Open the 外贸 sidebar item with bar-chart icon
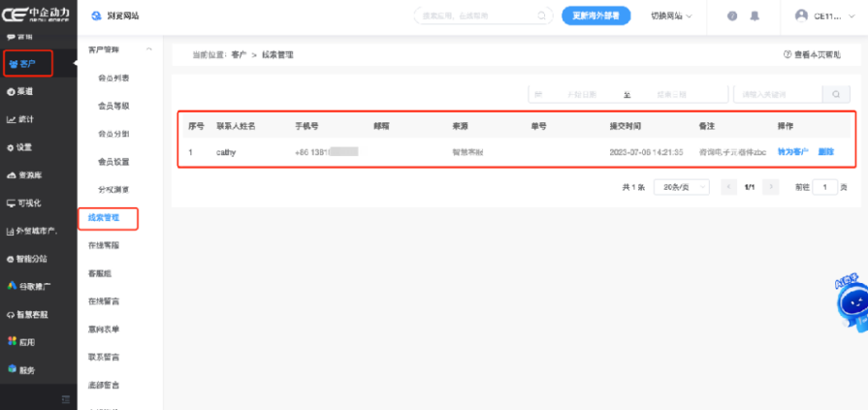Viewport: 868px width, 410px height. coord(32,232)
